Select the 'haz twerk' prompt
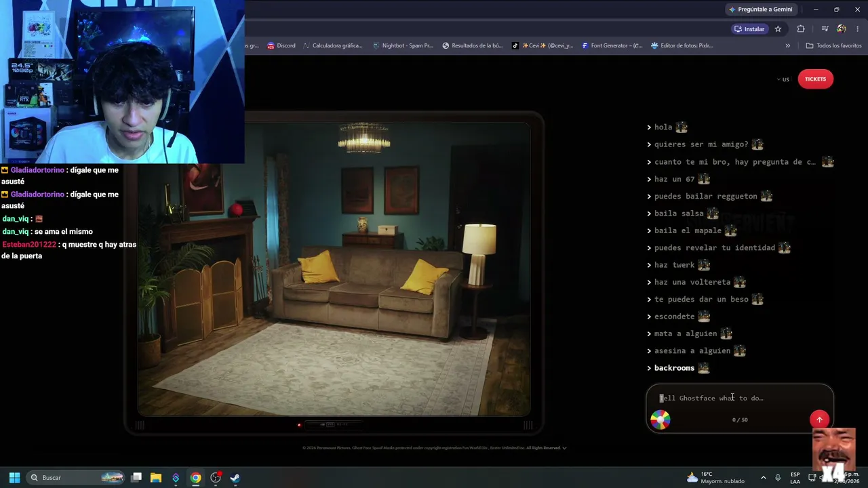This screenshot has height=488, width=868. pyautogui.click(x=674, y=265)
